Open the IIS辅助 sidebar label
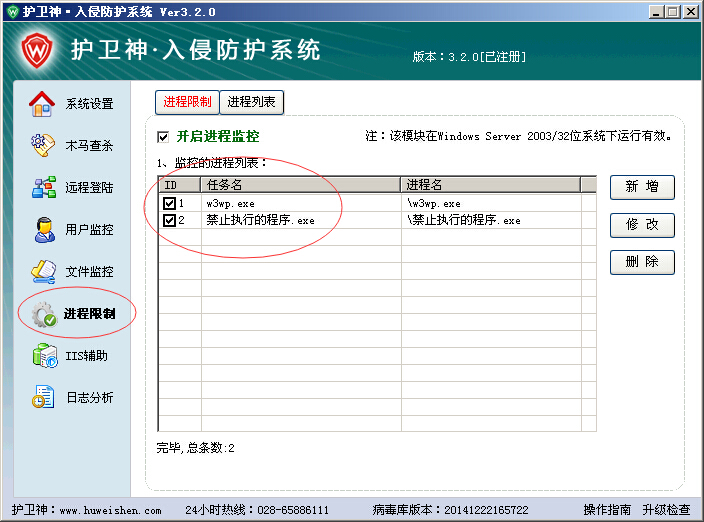704x522 pixels. click(x=87, y=355)
